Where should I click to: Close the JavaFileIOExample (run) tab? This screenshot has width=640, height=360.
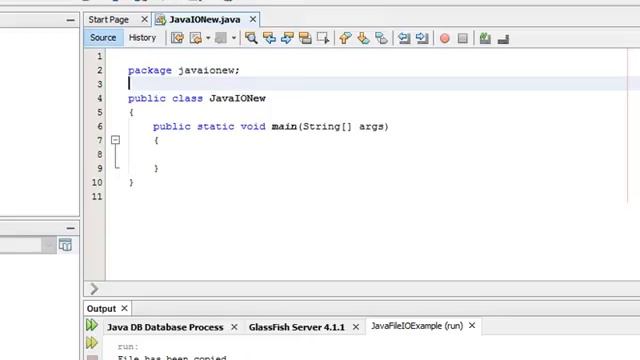[x=472, y=326]
